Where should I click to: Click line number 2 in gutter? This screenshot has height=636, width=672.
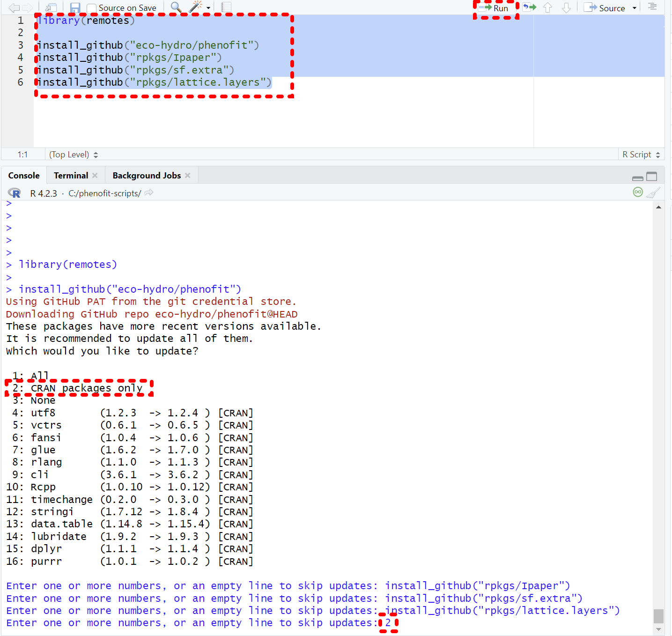[21, 33]
